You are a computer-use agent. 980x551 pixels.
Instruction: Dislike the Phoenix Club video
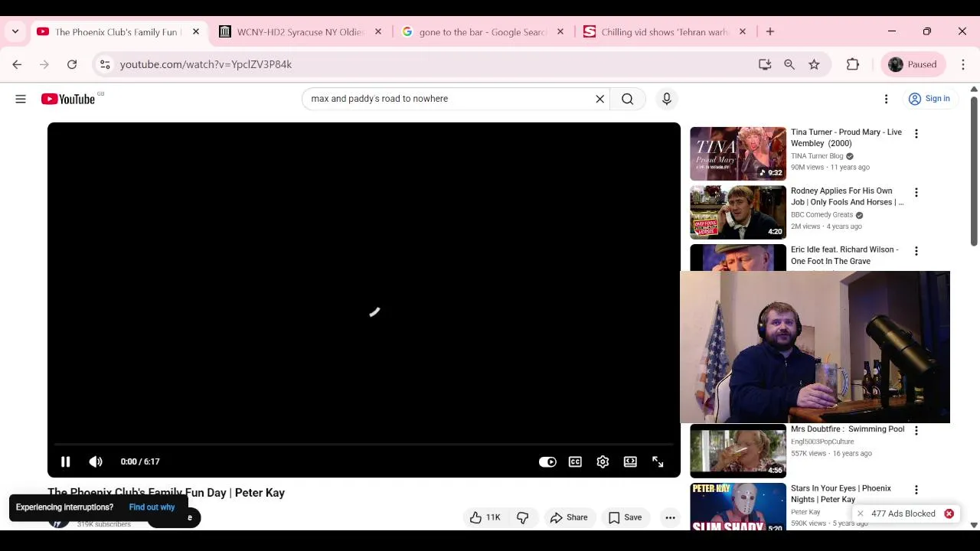click(523, 517)
